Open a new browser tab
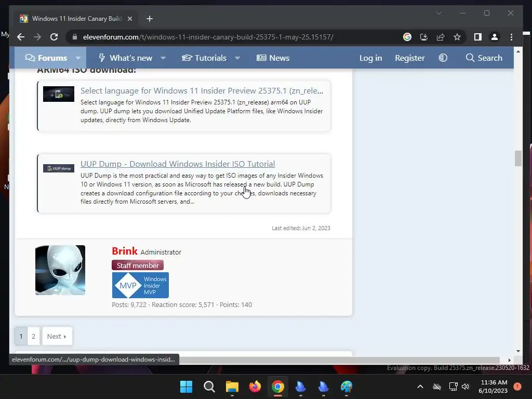532x399 pixels. point(150,19)
